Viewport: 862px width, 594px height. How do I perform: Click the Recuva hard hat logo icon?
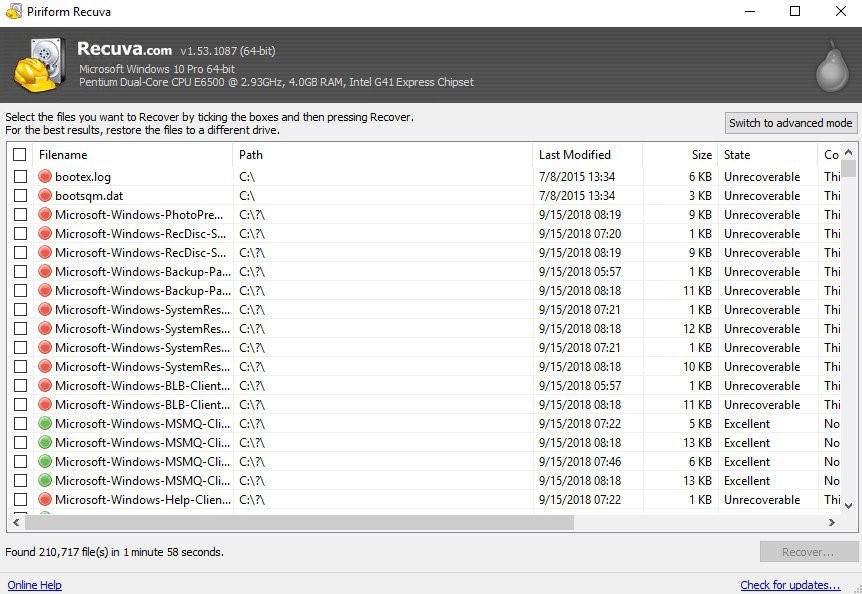coord(40,65)
